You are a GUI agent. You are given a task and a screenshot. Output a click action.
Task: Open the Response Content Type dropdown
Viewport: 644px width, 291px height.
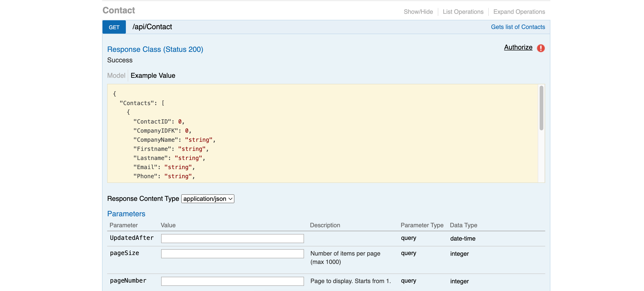click(x=208, y=199)
